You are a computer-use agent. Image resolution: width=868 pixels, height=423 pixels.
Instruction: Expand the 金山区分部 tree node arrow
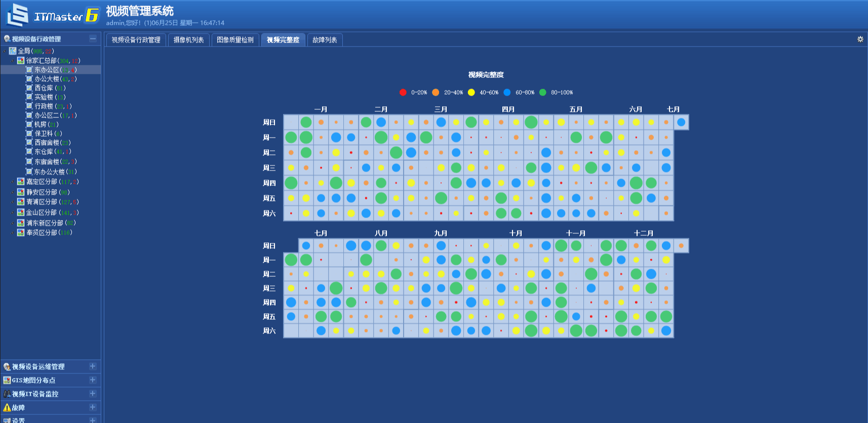click(13, 213)
